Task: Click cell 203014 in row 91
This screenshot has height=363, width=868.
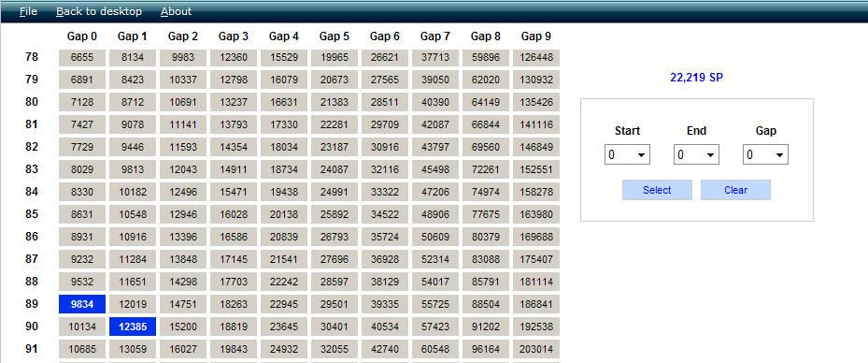Action: pyautogui.click(x=536, y=349)
